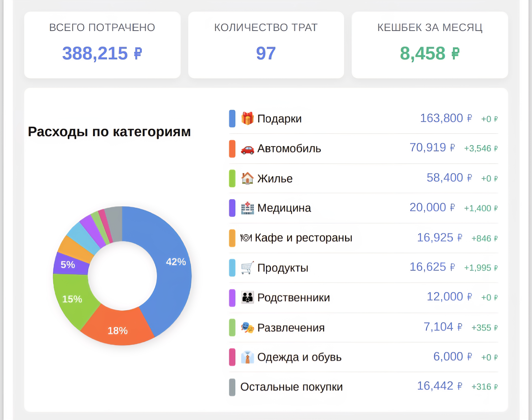Click the orange-red swatch next to Автомобиль

click(232, 149)
